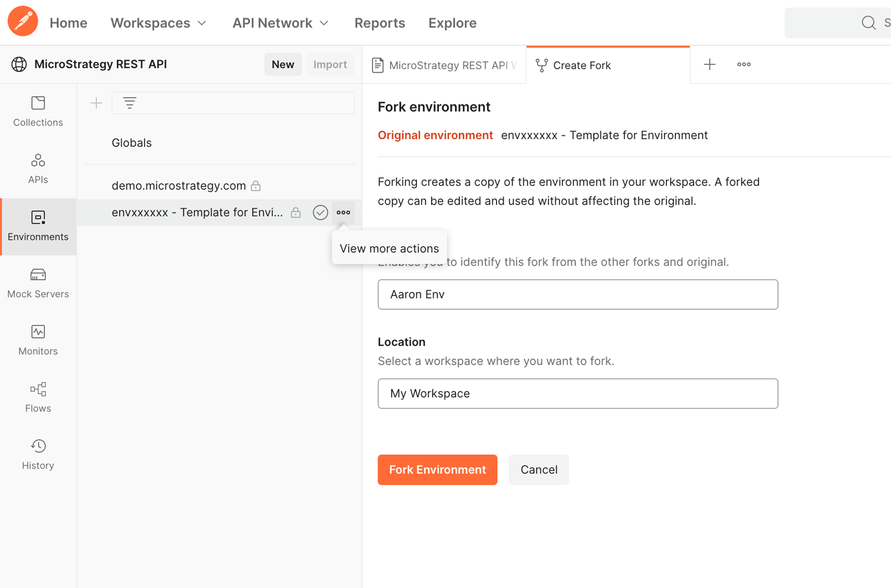Switch to MicroStrategy REST API tab

tap(444, 65)
